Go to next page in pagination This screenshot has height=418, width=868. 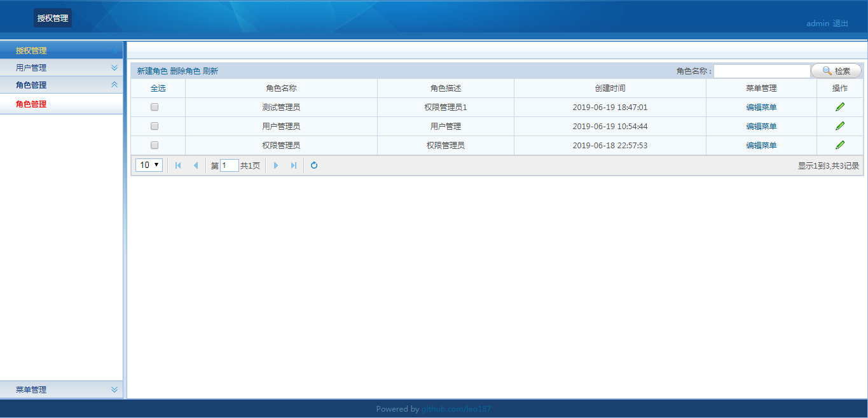(276, 165)
